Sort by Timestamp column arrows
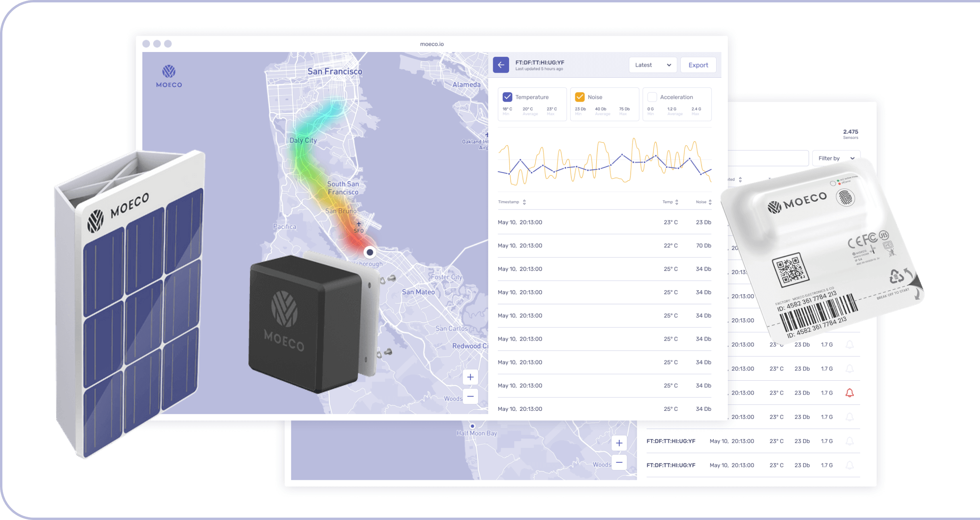 (x=524, y=202)
